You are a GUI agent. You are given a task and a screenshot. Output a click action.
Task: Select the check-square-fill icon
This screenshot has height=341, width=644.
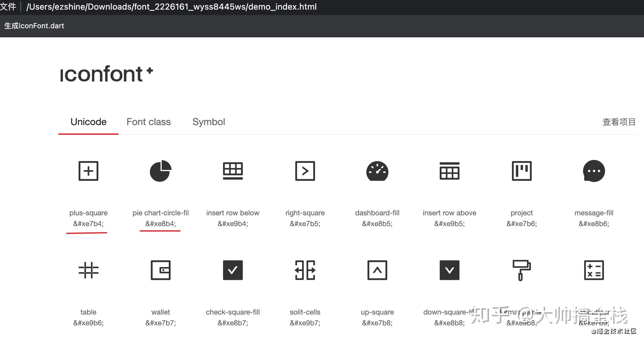coord(233,270)
